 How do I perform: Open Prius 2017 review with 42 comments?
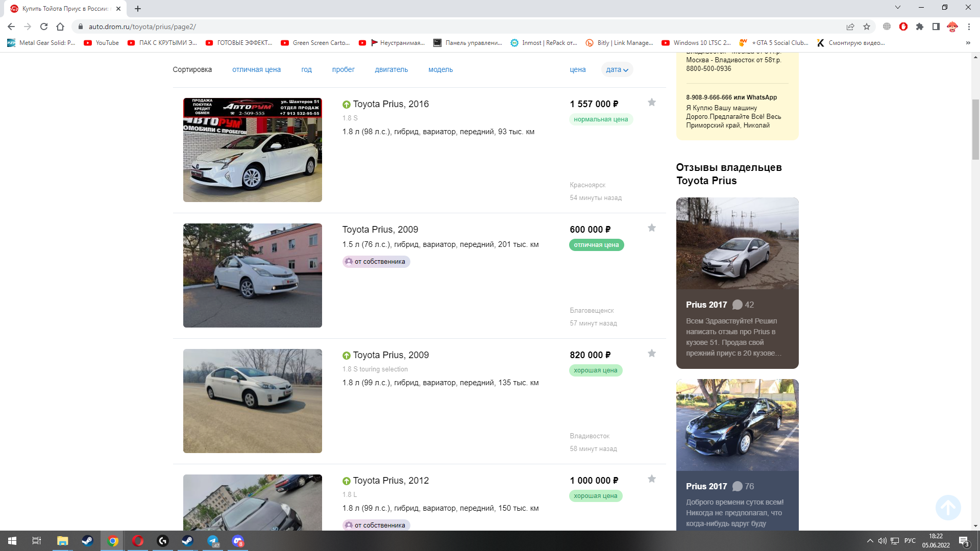[x=737, y=283]
